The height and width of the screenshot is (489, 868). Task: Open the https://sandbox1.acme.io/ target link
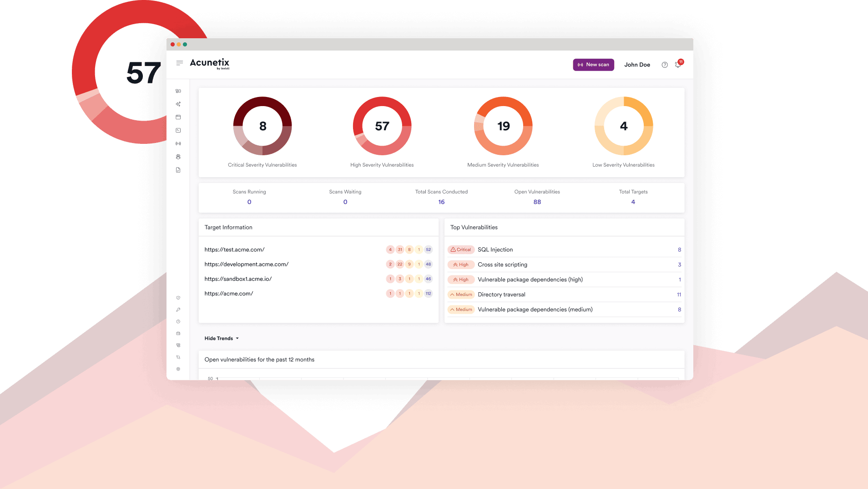pyautogui.click(x=238, y=279)
